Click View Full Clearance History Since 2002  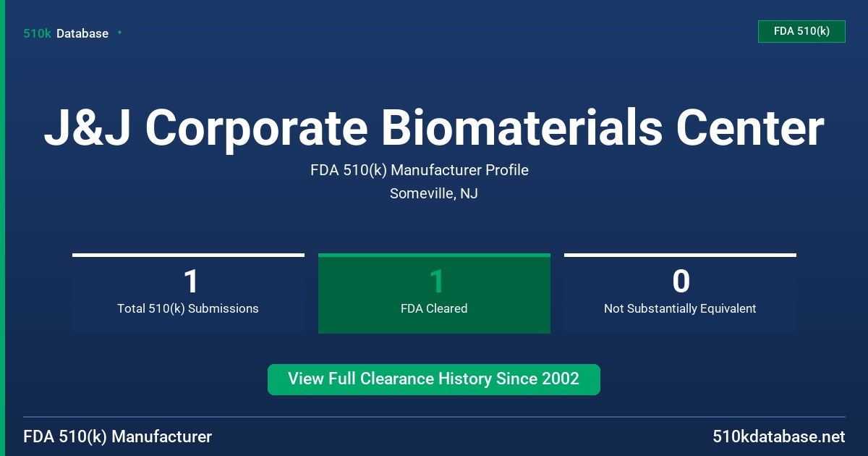[434, 379]
